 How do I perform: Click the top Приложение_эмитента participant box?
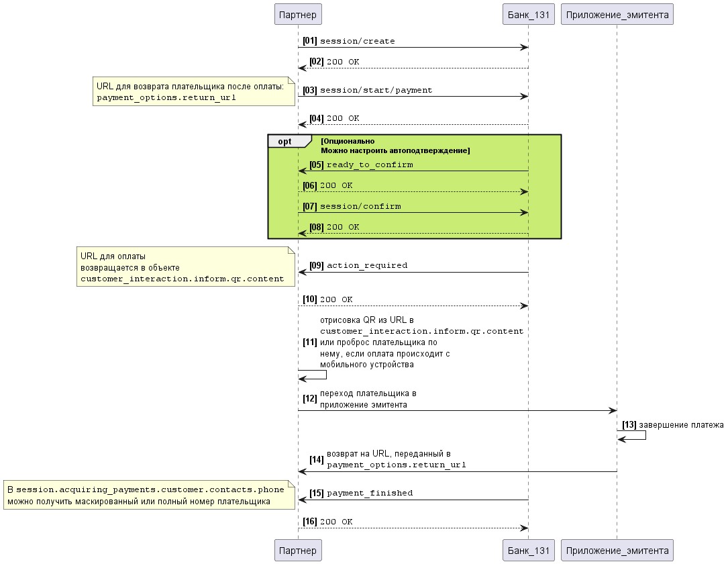(x=617, y=14)
